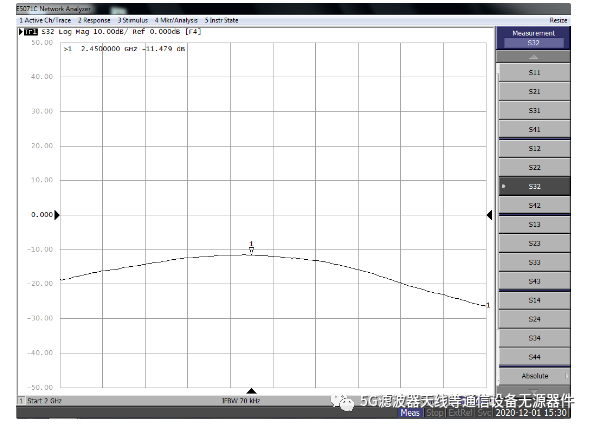Click the marker readout 2.4500000 GHz -11.479 dB

(x=124, y=49)
